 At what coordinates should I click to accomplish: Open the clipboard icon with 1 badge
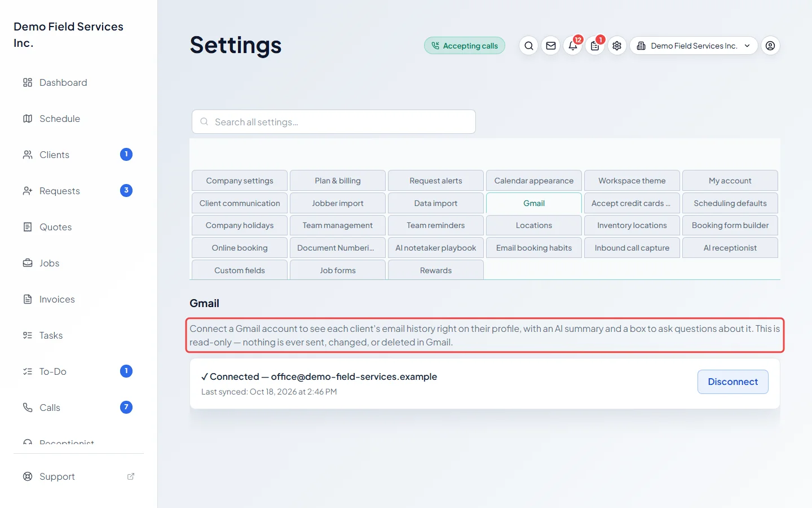595,46
